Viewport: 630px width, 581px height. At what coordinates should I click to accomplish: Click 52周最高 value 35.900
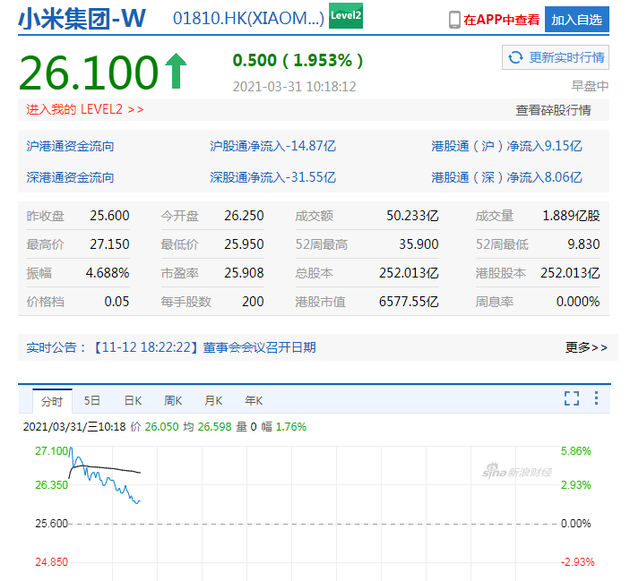point(419,244)
